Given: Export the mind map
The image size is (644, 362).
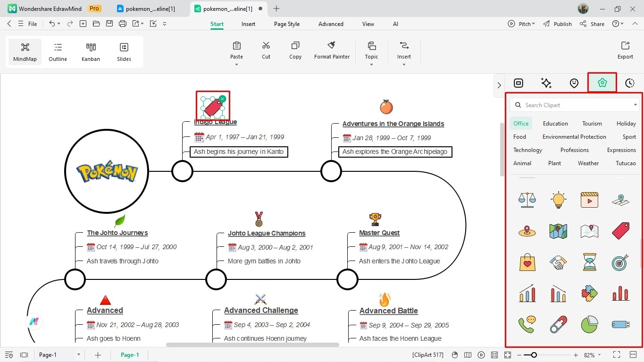Looking at the screenshot, I should (x=625, y=51).
